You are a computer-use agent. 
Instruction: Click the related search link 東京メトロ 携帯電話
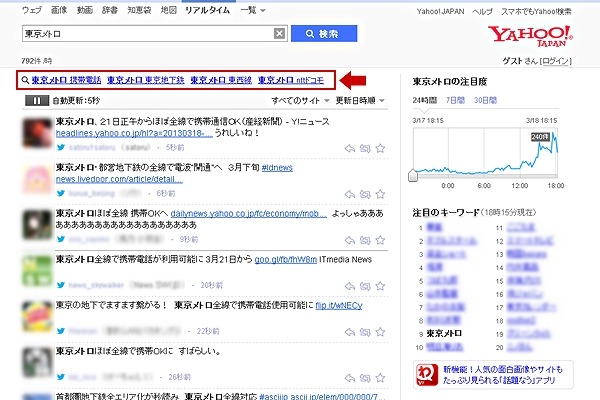[x=65, y=80]
